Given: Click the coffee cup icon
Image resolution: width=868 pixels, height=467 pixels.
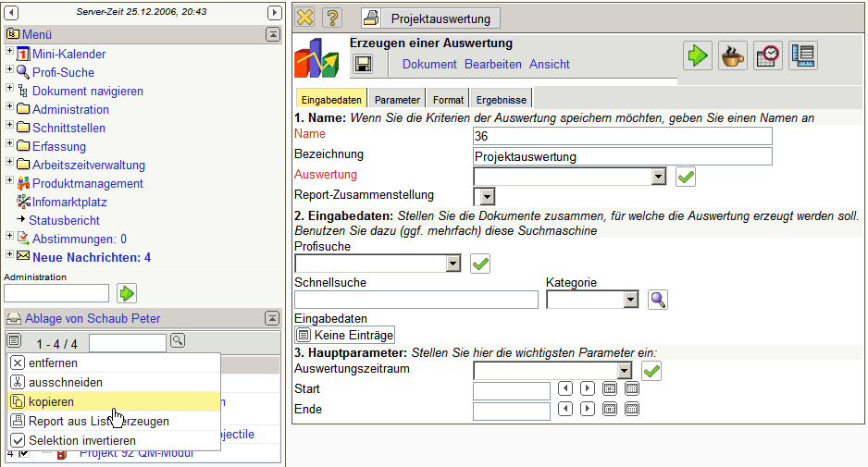Looking at the screenshot, I should [x=732, y=55].
